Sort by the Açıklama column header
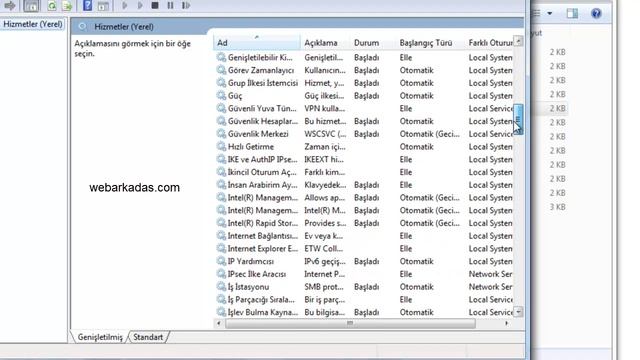This screenshot has height=360, width=640. click(324, 42)
